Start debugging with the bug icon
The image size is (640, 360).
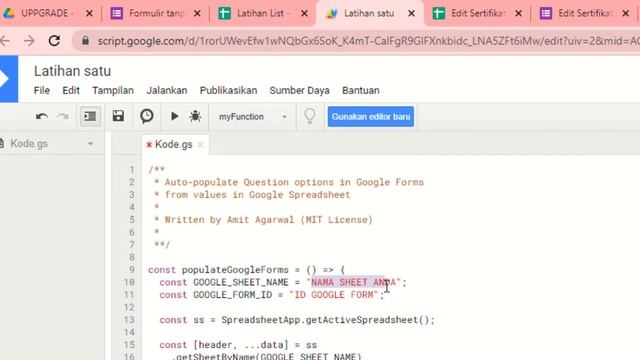[196, 116]
